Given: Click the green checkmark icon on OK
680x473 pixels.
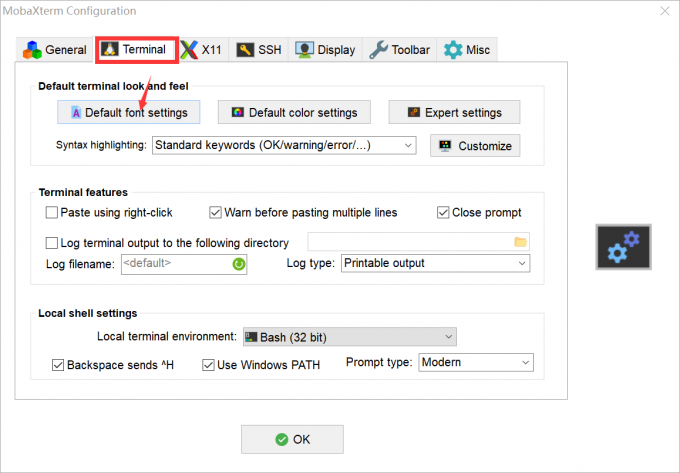Looking at the screenshot, I should click(x=281, y=440).
